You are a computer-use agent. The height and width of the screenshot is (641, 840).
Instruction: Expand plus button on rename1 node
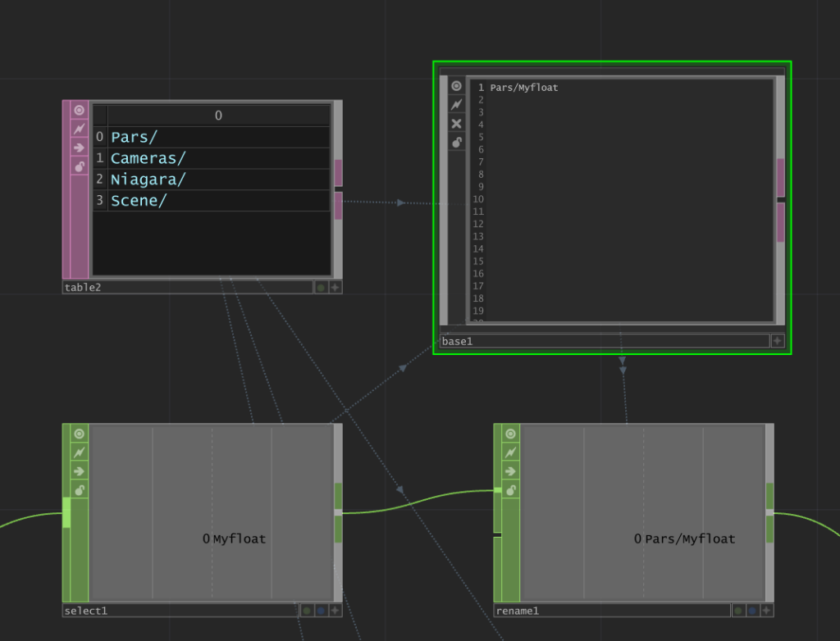[766, 611]
